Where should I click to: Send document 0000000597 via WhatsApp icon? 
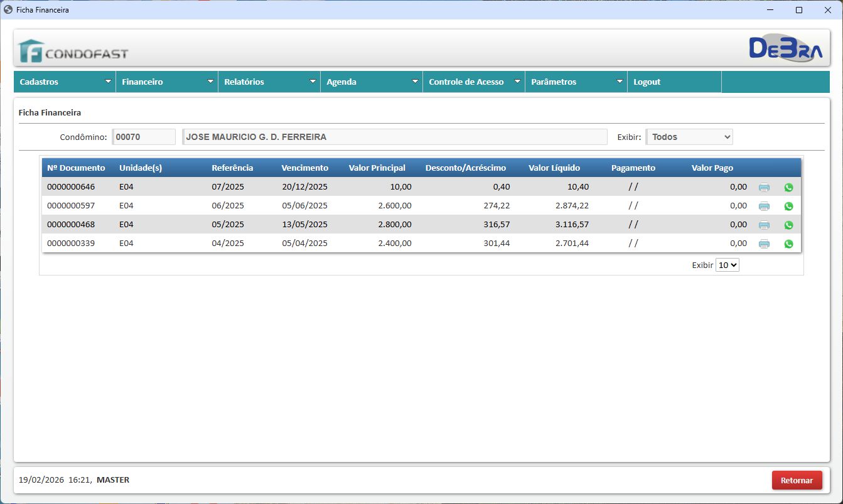pos(788,206)
